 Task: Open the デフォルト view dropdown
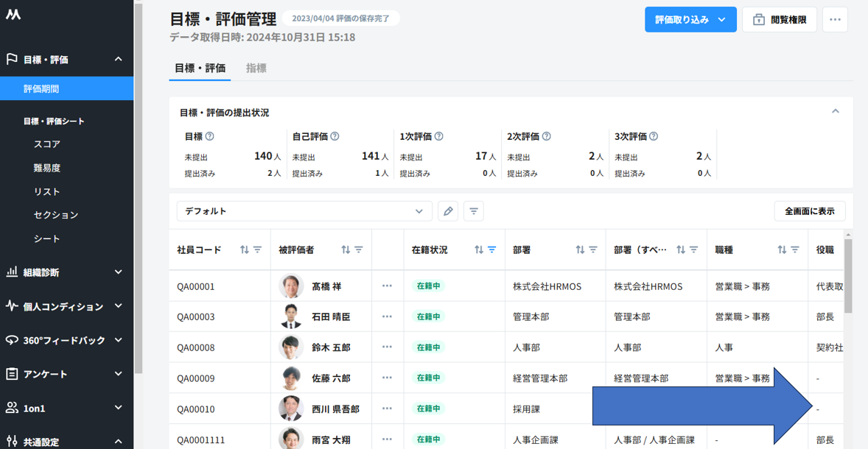click(x=304, y=211)
